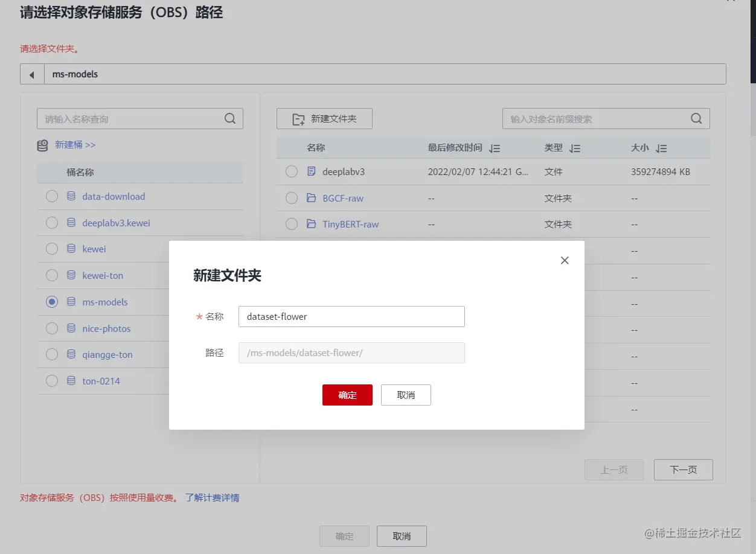Select the TinyBERT-raw folder radio button

[x=292, y=224]
